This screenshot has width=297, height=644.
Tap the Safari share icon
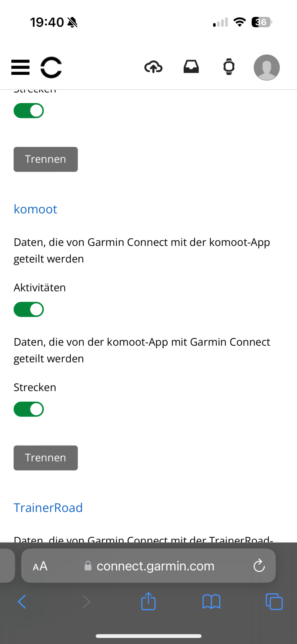pyautogui.click(x=148, y=601)
